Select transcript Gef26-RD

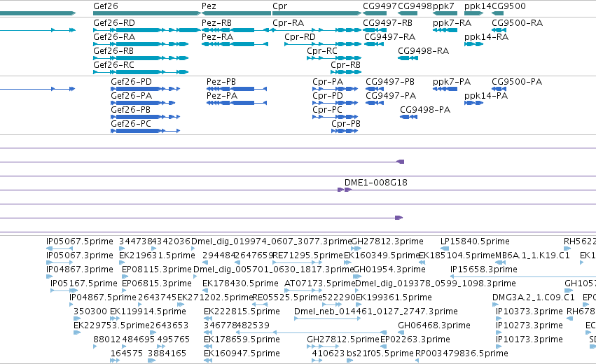tap(114, 23)
